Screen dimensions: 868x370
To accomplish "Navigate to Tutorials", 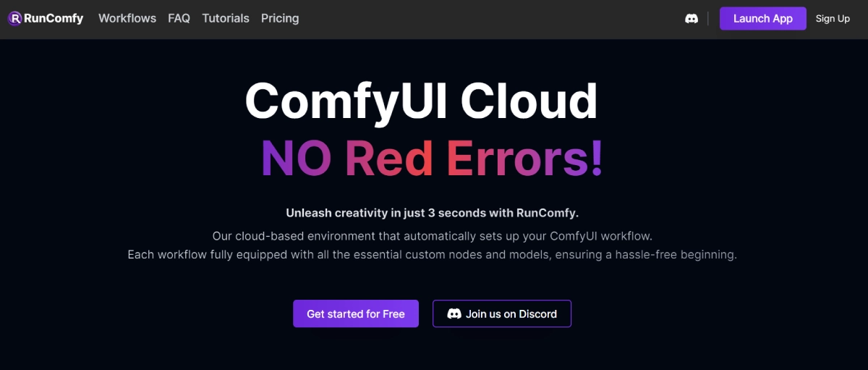I will [x=226, y=19].
